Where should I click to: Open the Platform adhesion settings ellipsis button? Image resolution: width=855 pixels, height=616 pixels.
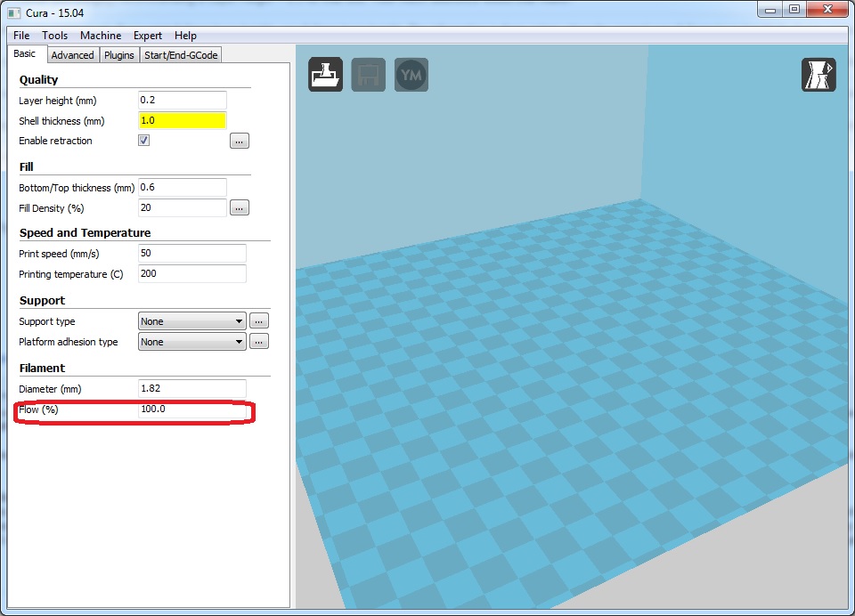tap(259, 342)
